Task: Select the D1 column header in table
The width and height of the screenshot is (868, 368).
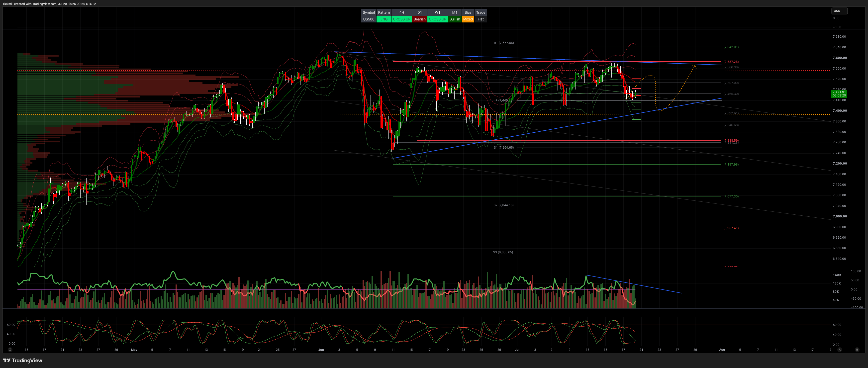Action: 419,12
